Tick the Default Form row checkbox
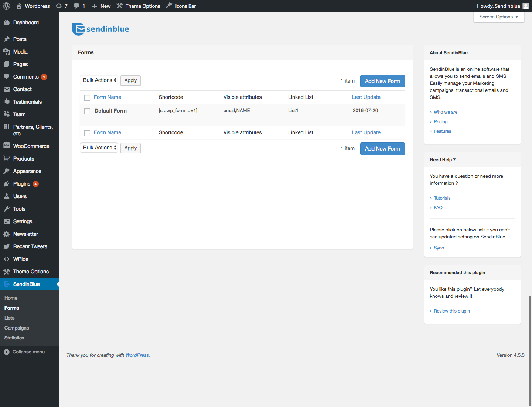This screenshot has width=532, height=407. [87, 111]
